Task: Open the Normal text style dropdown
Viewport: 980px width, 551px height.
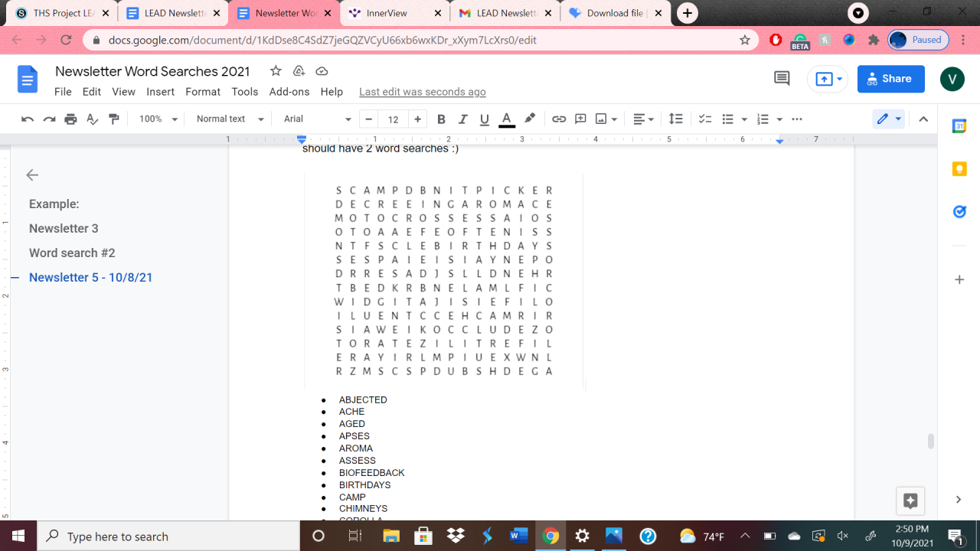Action: click(230, 119)
